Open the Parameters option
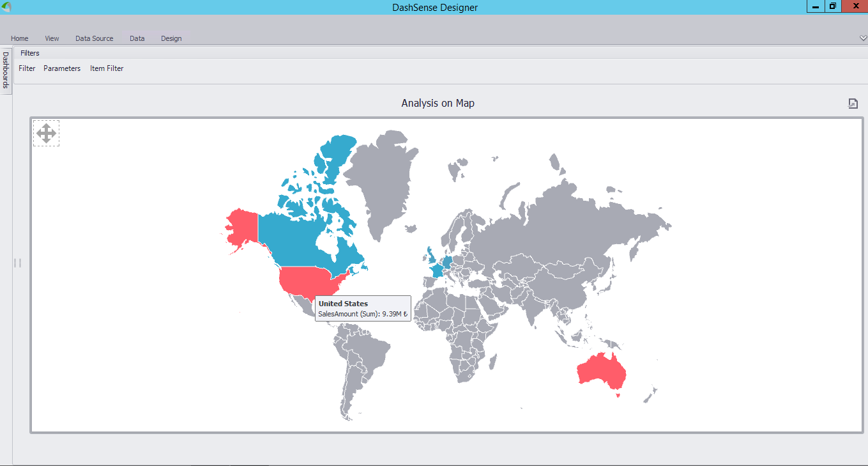868x466 pixels. click(x=62, y=68)
